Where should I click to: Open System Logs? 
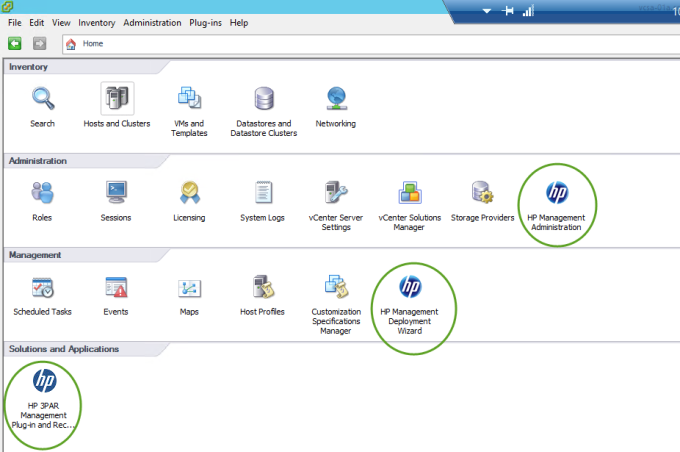[263, 193]
